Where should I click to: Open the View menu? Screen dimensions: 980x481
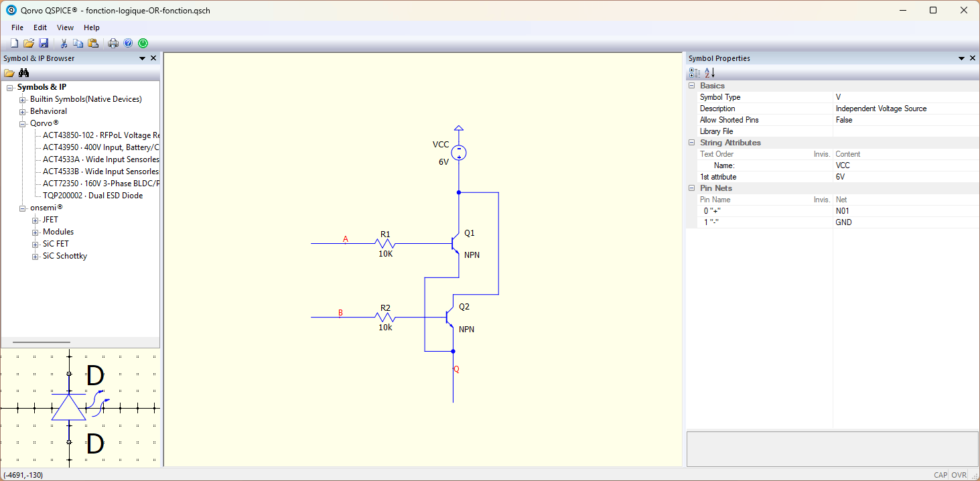coord(65,27)
